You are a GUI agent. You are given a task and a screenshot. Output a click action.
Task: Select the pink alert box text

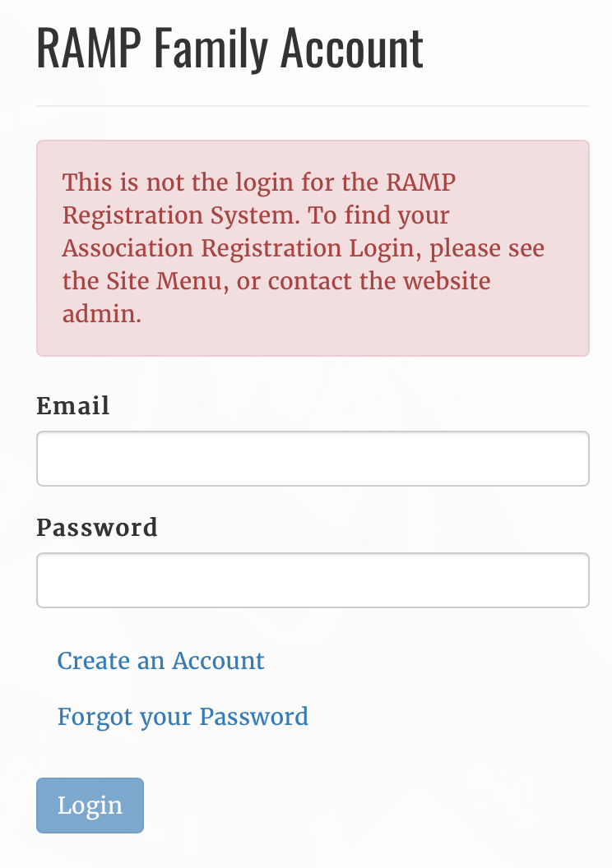coord(304,248)
